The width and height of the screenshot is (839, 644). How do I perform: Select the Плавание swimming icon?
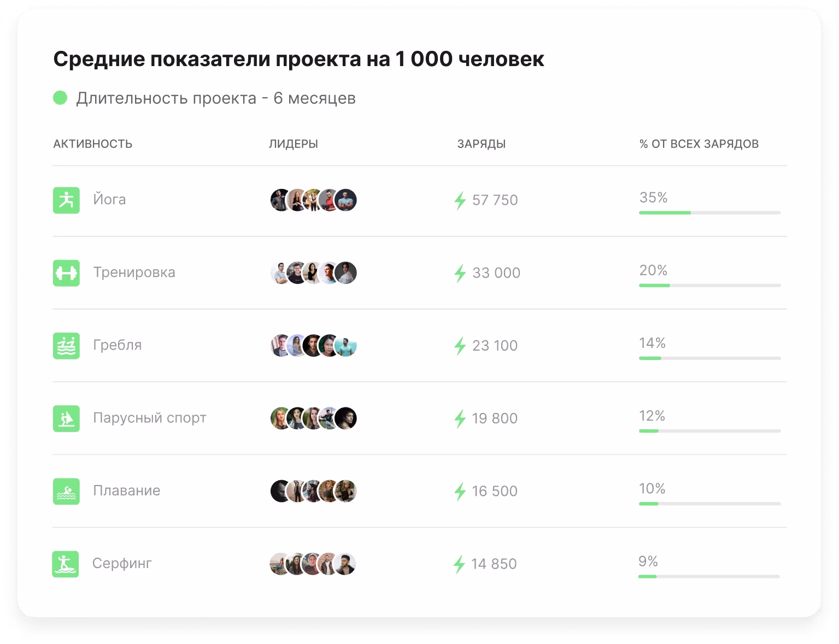tap(66, 491)
